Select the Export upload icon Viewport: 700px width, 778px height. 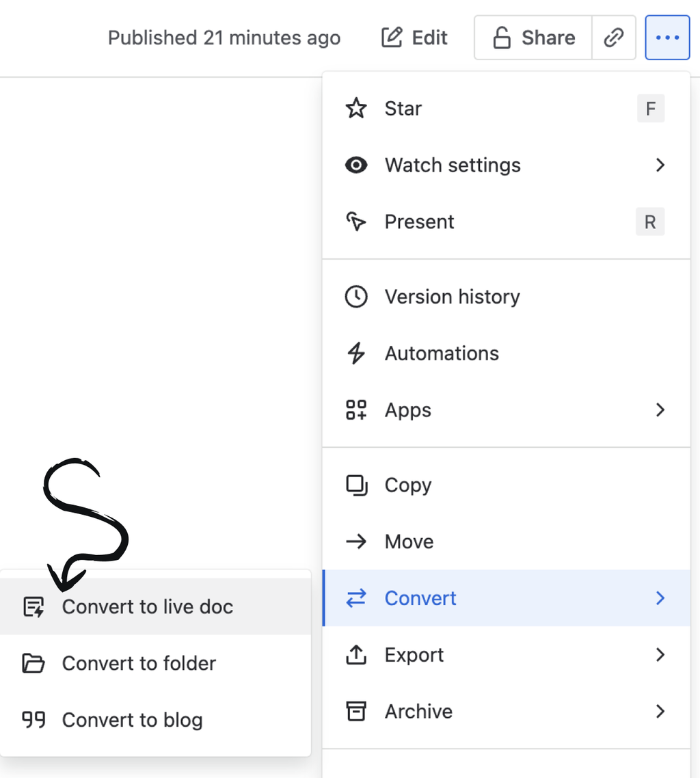356,654
